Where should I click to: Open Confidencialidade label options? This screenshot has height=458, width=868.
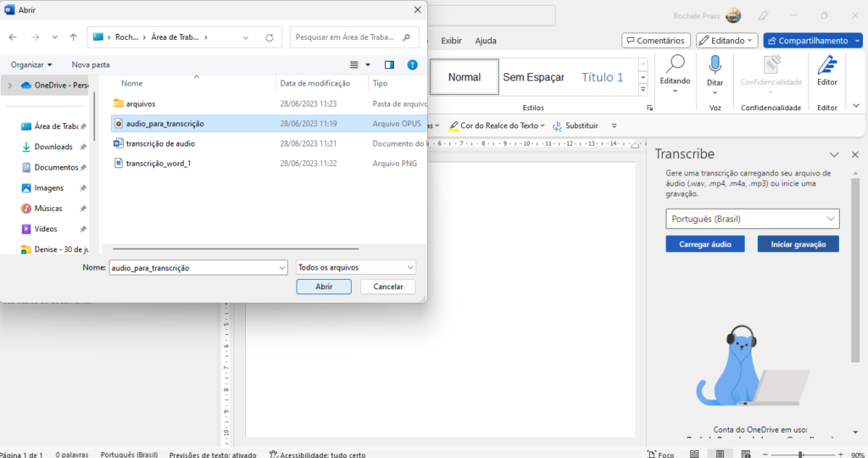coord(771,73)
